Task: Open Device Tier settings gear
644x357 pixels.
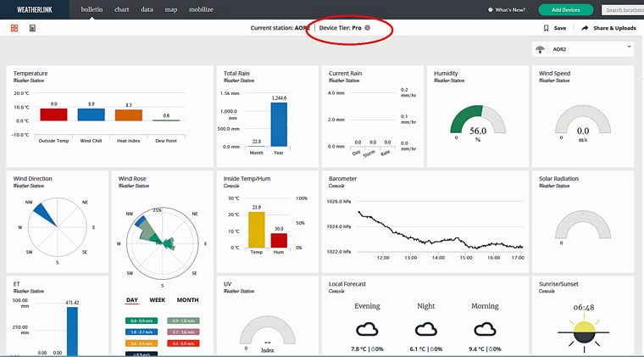Action: [x=368, y=28]
